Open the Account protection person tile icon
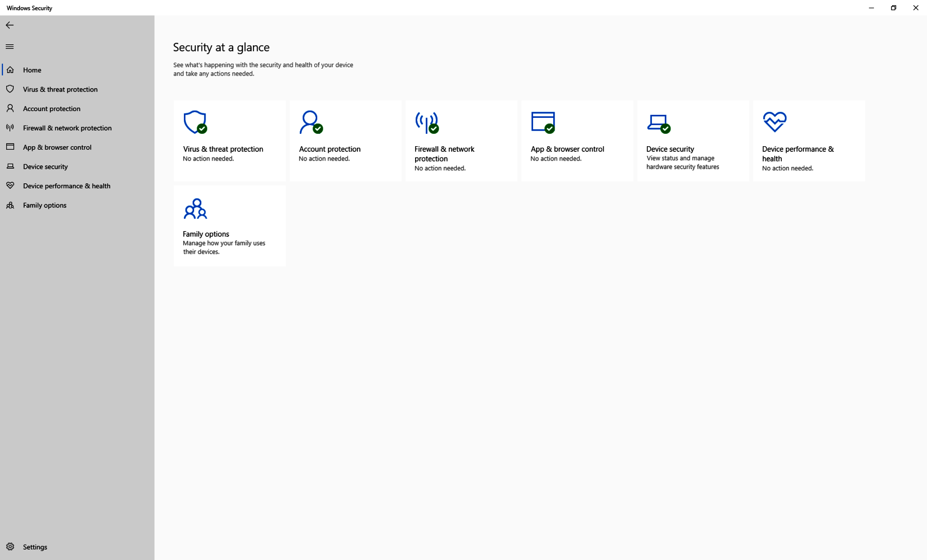This screenshot has width=927, height=560. pyautogui.click(x=311, y=122)
